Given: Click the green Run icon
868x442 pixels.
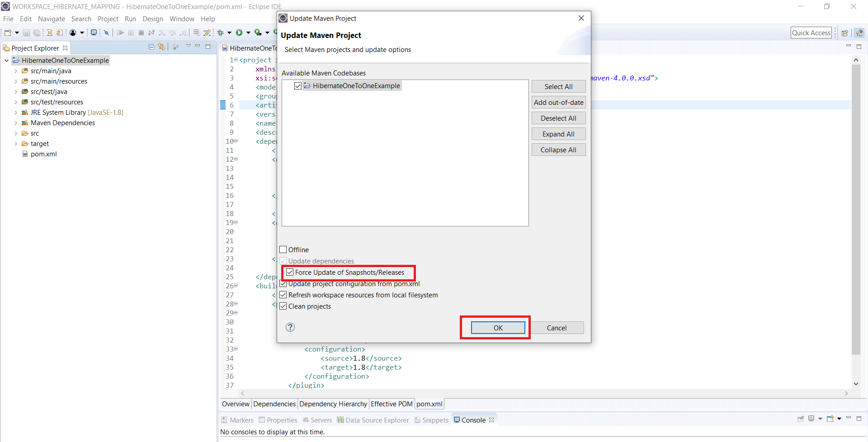Looking at the screenshot, I should coord(239,33).
